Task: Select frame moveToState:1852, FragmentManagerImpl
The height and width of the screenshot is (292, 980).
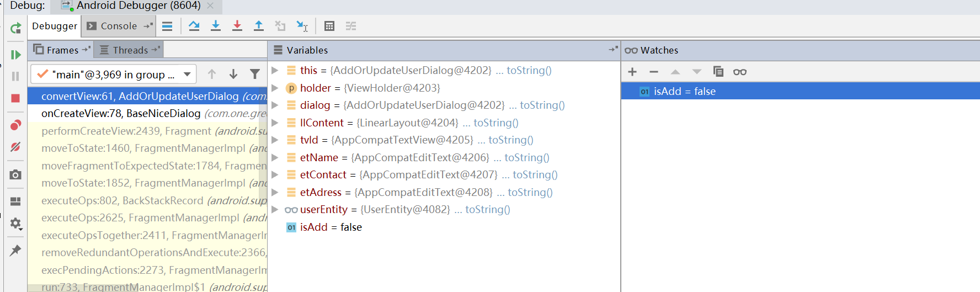Action: 147,183
